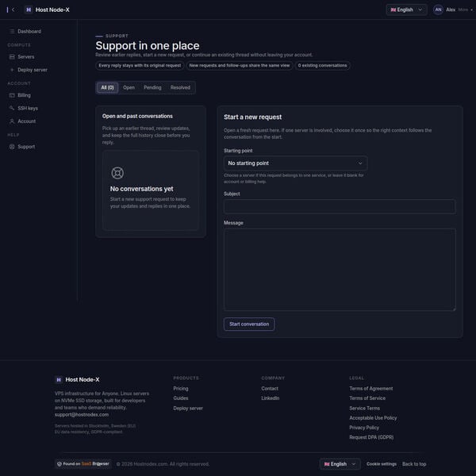Click the Servers sidebar icon
The image size is (476, 476).
coord(12,57)
